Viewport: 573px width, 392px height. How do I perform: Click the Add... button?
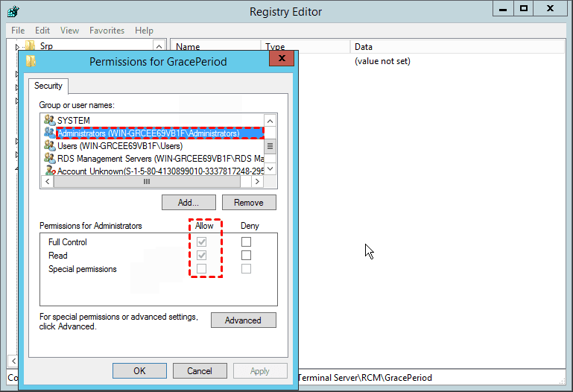tap(189, 203)
